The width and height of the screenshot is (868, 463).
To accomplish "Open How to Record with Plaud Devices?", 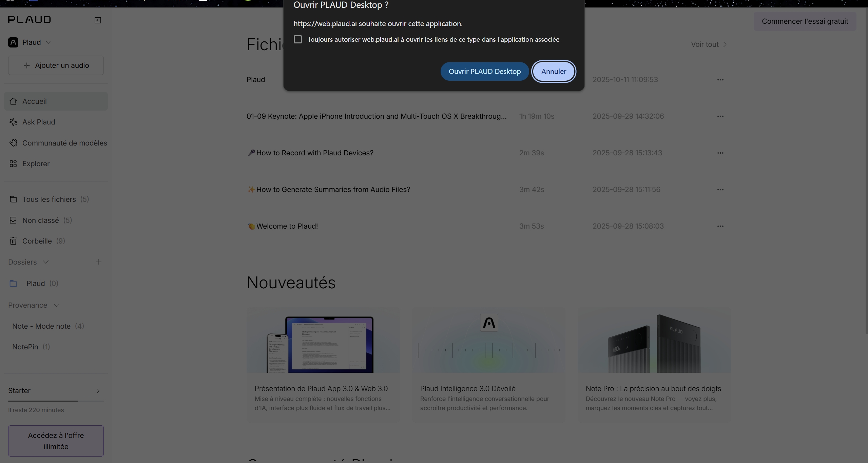I will (x=310, y=153).
